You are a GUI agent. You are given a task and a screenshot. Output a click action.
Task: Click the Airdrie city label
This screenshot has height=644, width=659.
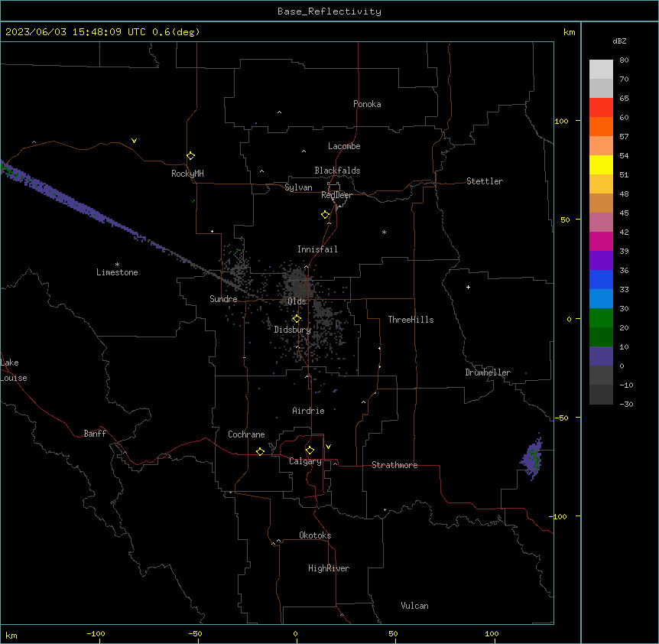pos(308,411)
